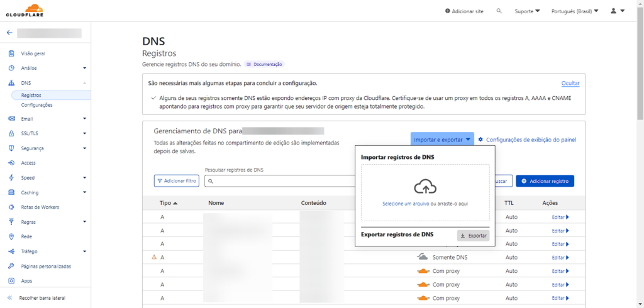Click the Caching icon in the sidebar
The width and height of the screenshot is (644, 308).
[x=11, y=192]
